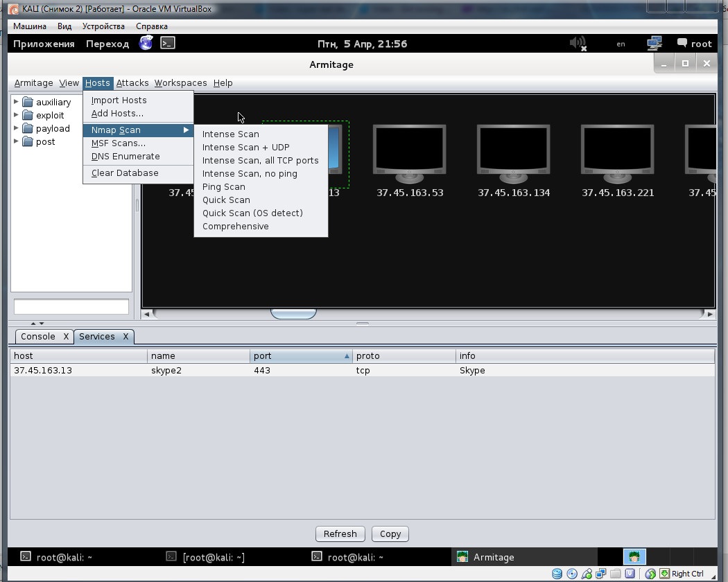728x582 pixels.
Task: Click right arrow of horizontal scrollbar
Action: click(x=710, y=314)
